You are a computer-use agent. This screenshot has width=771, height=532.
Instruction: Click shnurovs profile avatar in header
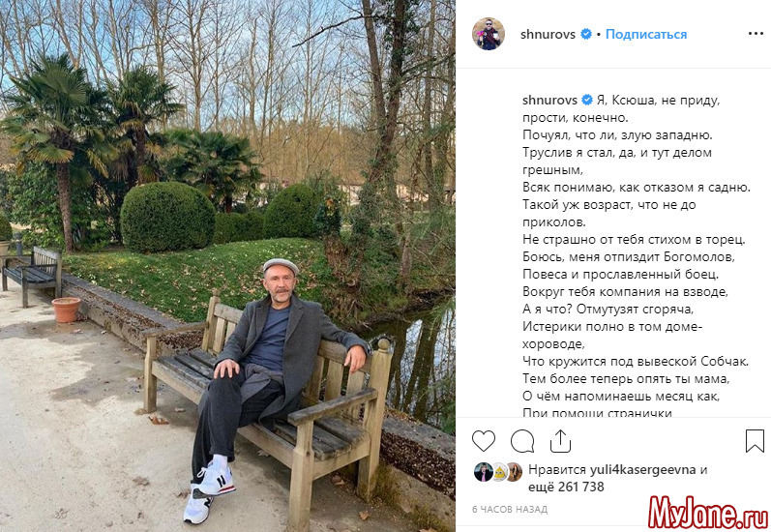pos(489,34)
